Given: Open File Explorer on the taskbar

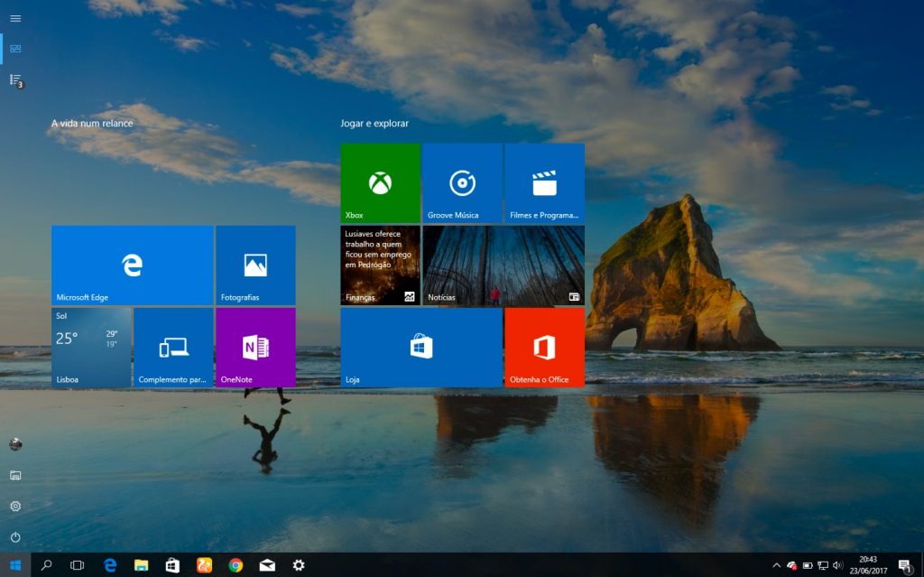Looking at the screenshot, I should click(142, 565).
